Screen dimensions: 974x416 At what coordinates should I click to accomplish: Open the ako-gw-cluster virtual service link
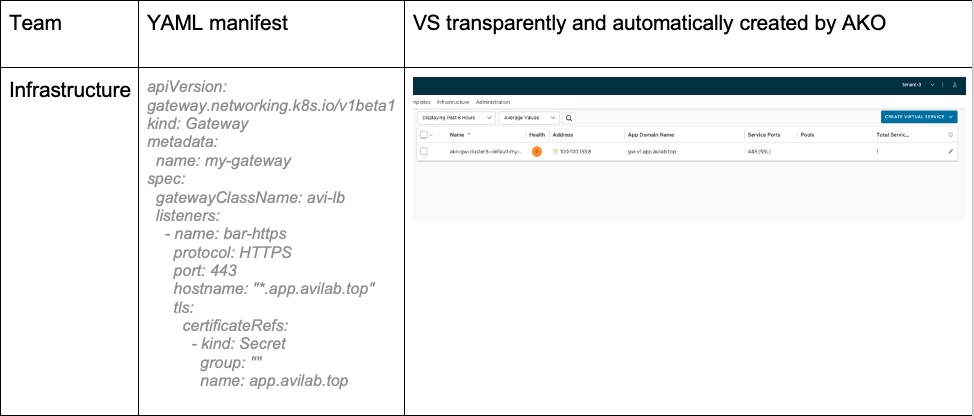[x=486, y=151]
